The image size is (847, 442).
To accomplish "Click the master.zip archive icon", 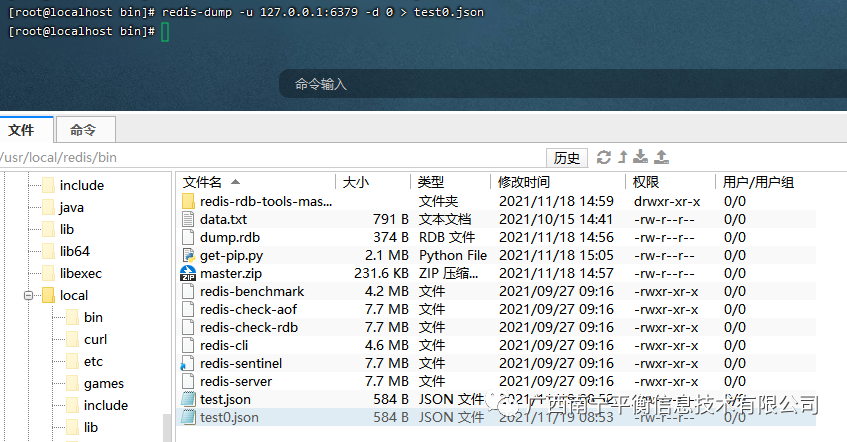I will click(x=188, y=273).
